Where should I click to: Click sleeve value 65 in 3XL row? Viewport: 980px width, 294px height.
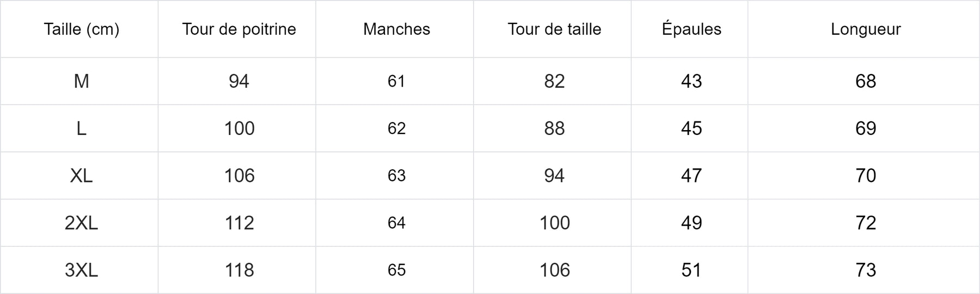396,270
